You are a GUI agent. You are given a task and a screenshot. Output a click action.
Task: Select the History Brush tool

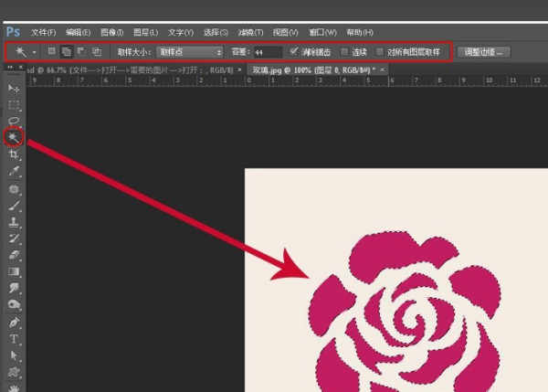click(14, 238)
